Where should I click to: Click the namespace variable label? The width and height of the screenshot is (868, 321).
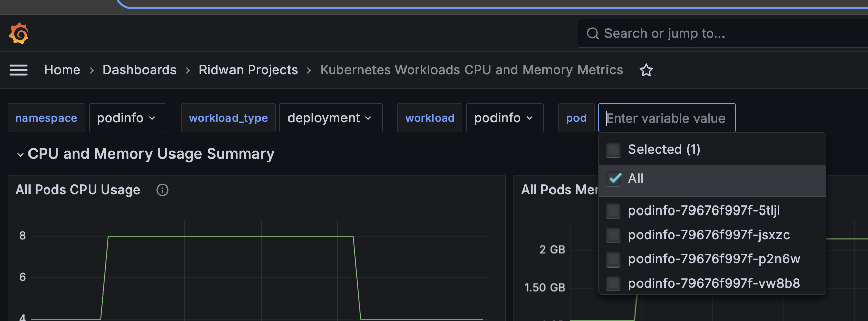point(46,118)
